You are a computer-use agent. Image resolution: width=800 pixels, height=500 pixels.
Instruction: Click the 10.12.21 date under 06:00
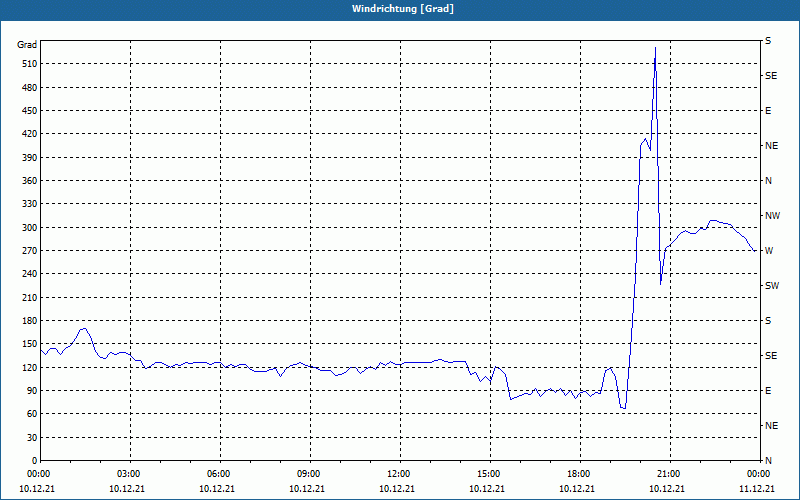tap(217, 488)
